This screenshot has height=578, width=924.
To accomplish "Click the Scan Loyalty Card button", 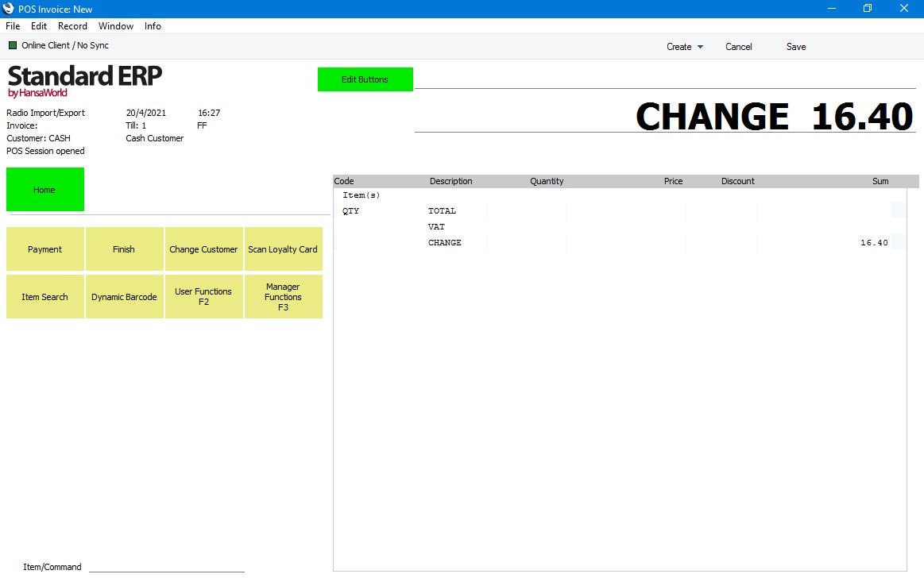I will pyautogui.click(x=284, y=249).
